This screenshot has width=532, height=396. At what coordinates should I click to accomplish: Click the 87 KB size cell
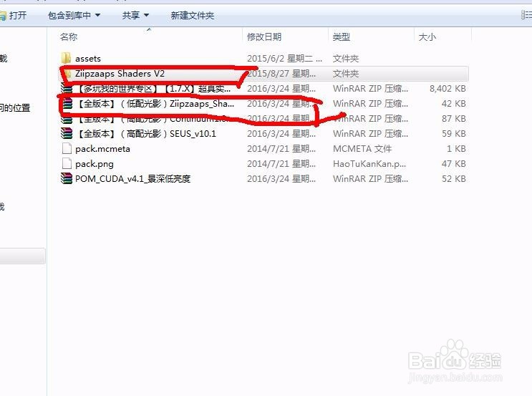pos(454,118)
